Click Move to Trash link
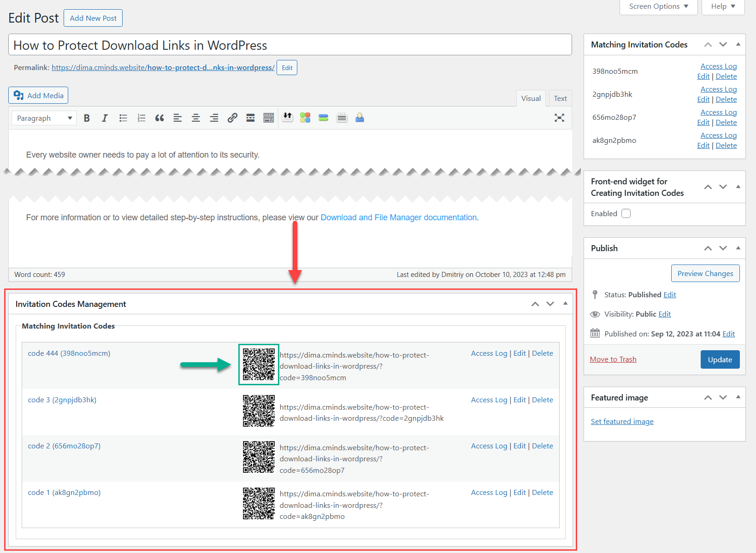The width and height of the screenshot is (756, 553). click(613, 359)
